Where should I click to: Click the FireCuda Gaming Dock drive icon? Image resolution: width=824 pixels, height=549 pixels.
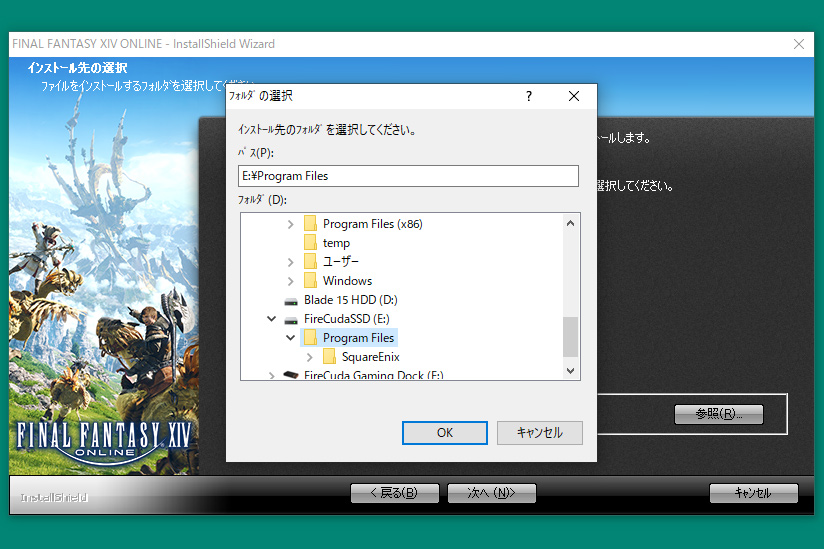point(291,375)
